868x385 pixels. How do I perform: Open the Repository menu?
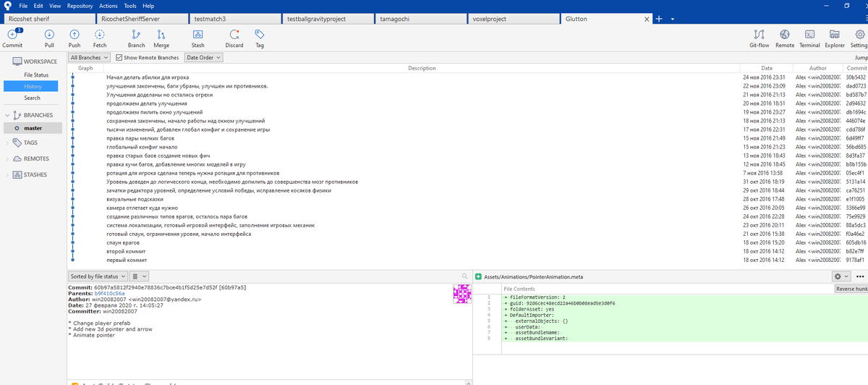pos(80,6)
